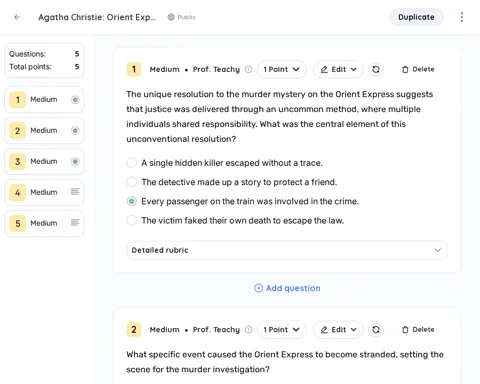
Task: Click the Add question link
Action: (x=287, y=288)
